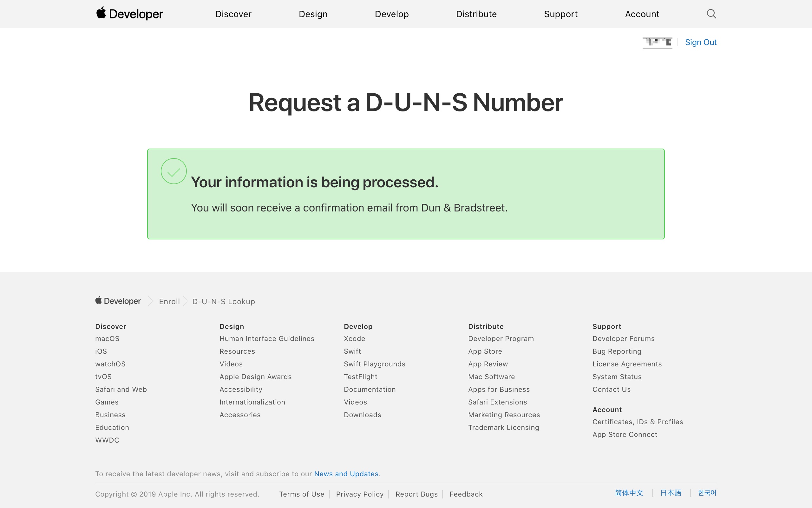
Task: Click the blurred account name
Action: coord(657,43)
